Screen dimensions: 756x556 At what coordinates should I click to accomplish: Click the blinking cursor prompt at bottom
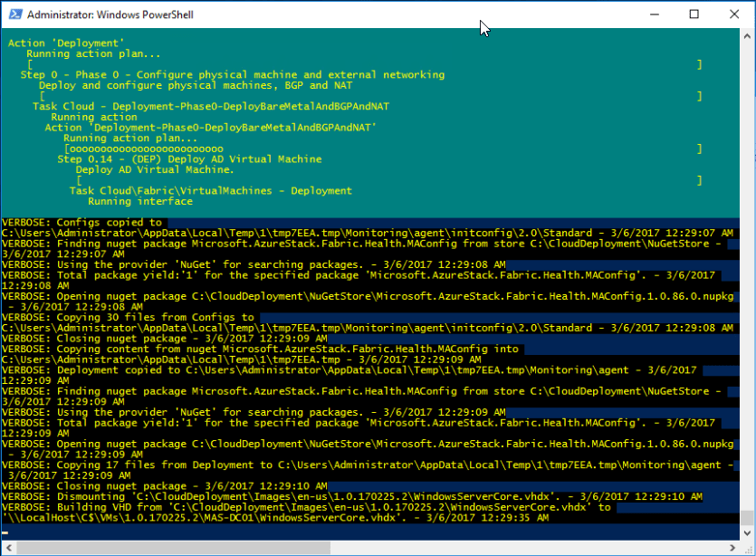5,532
